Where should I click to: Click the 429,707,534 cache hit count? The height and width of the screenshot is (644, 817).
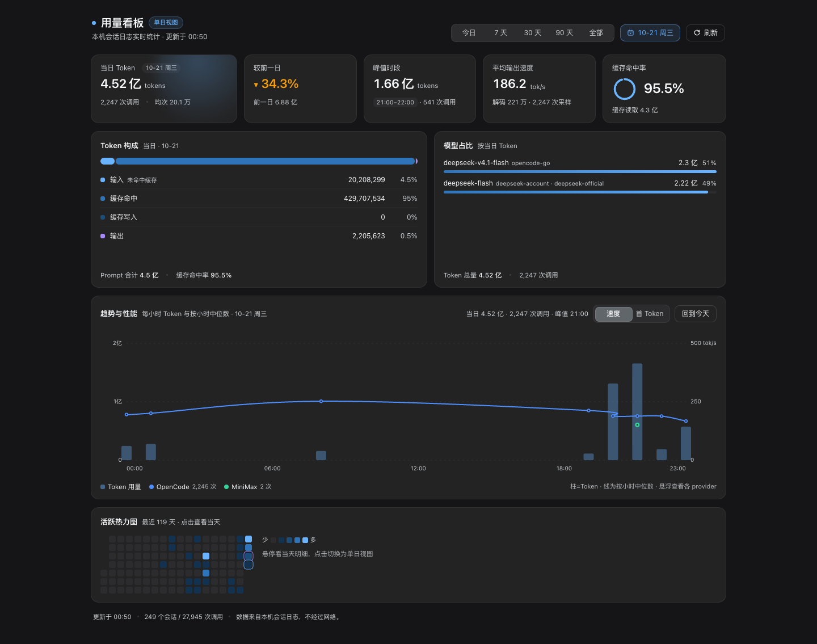coord(364,199)
